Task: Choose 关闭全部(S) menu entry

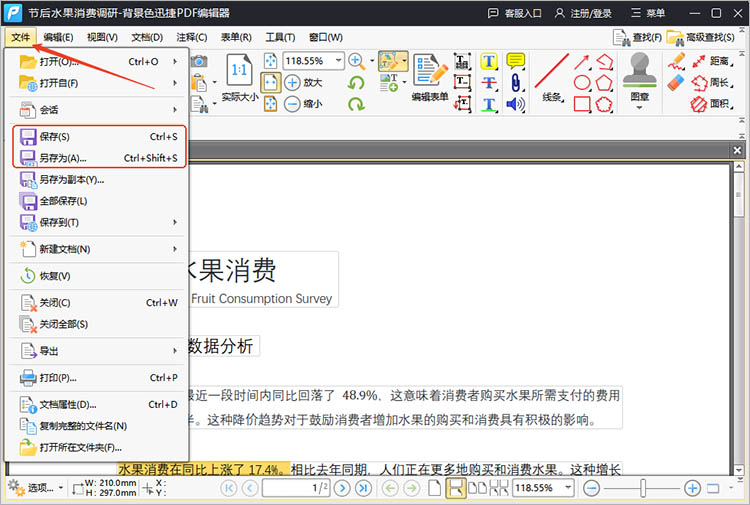Action: point(98,324)
